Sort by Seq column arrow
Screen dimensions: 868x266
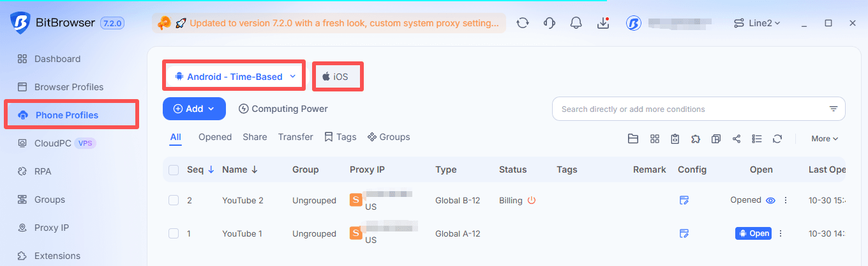[x=211, y=169]
